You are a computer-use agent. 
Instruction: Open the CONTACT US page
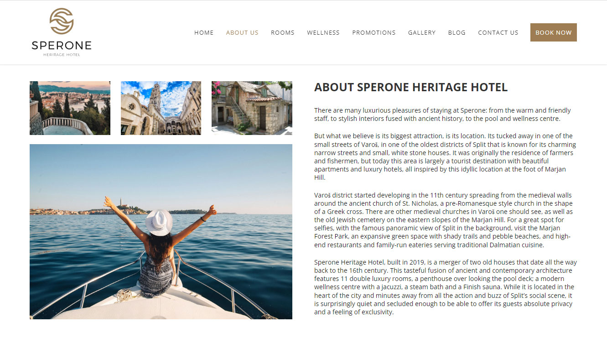tap(498, 32)
